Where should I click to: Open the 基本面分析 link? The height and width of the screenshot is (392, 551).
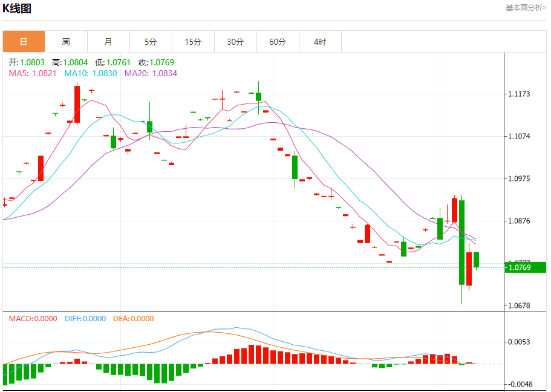click(526, 8)
